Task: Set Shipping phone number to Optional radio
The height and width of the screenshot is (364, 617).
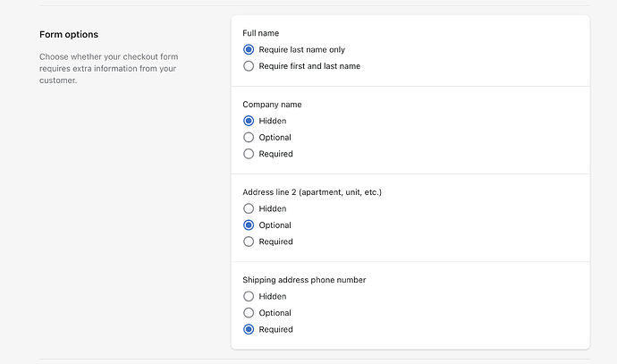Action: 249,313
